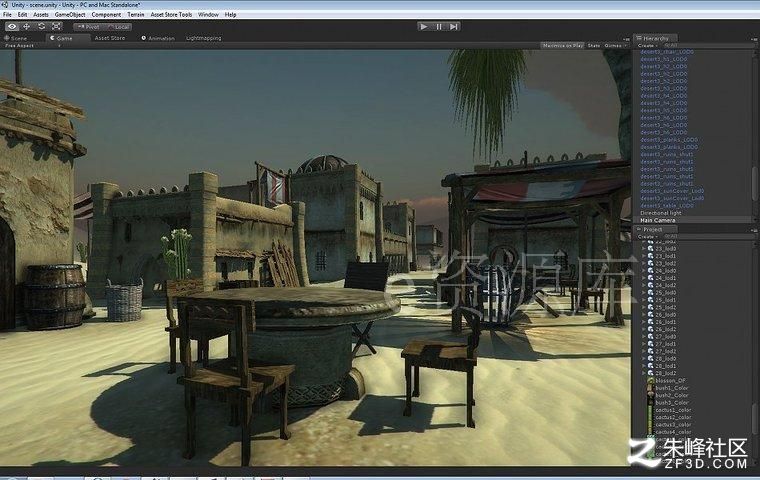Open the Hierarchy panel Create dropdown
The height and width of the screenshot is (480, 760).
coord(648,46)
